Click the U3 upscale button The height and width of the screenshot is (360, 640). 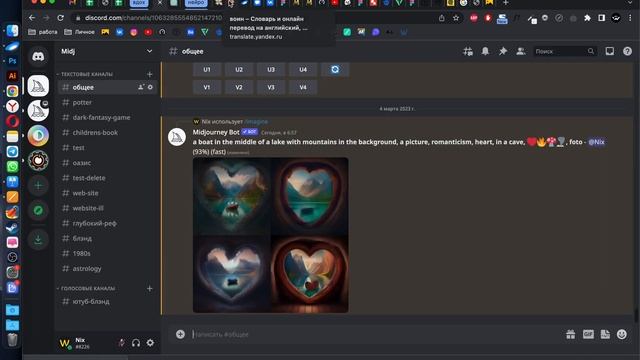(271, 70)
